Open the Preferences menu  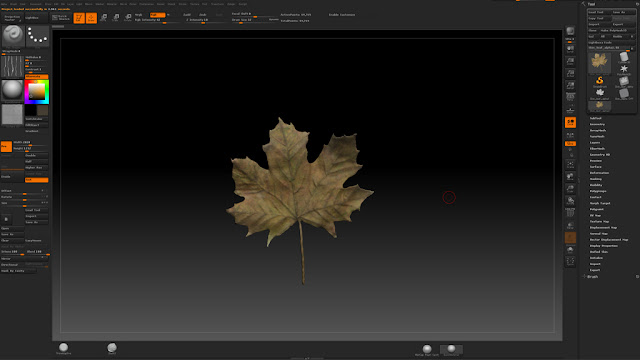[x=147, y=4]
